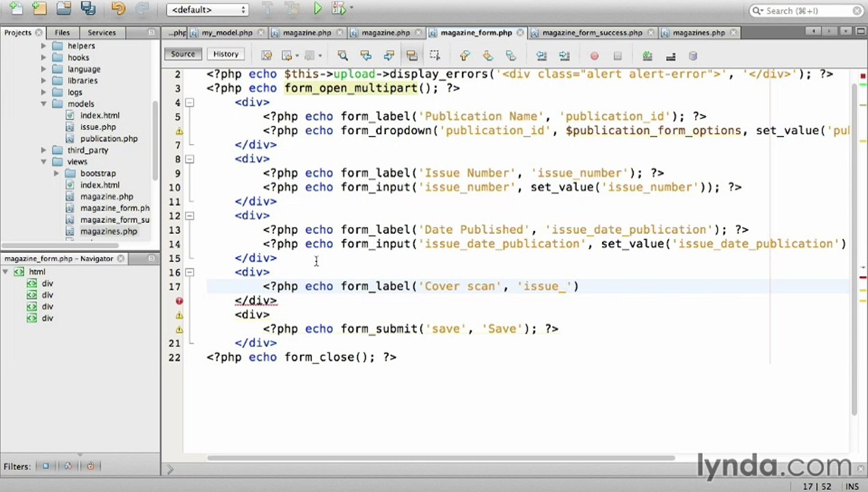Jump to previous bookmark icon
This screenshot has height=492, width=868.
[x=465, y=55]
